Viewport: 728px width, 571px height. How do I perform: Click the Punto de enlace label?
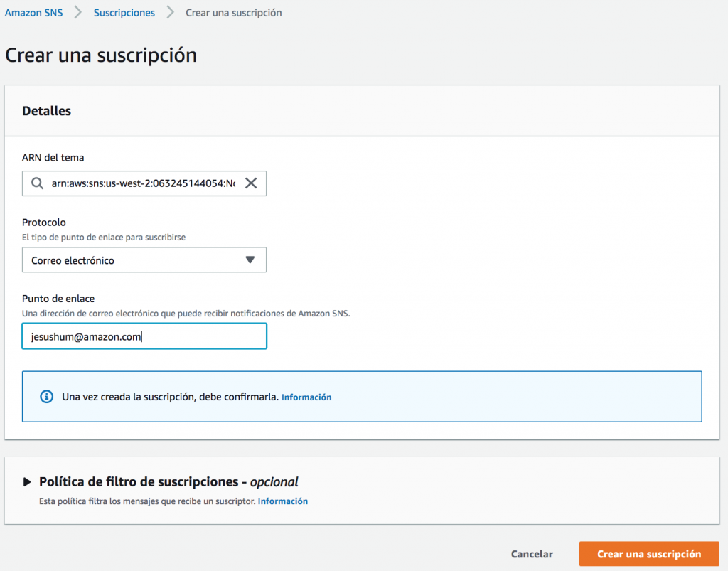click(x=58, y=299)
